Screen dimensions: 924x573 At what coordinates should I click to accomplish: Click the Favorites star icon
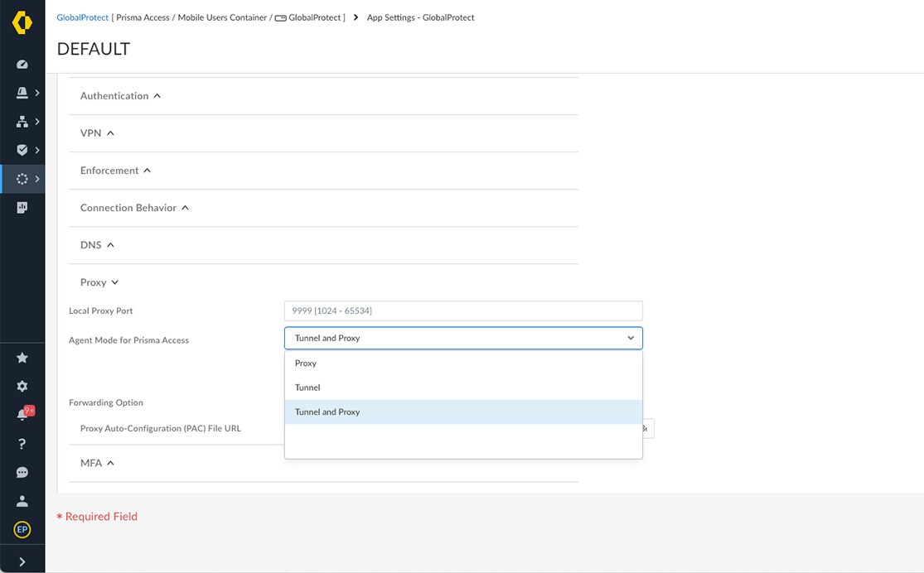pos(22,357)
